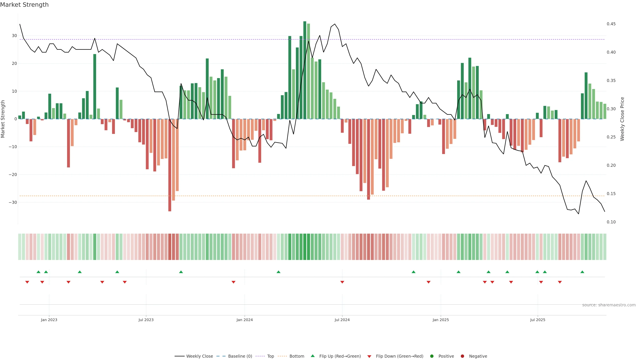The height and width of the screenshot is (362, 644).
Task: Click the leftmost green flip-up triangle marker
Action: (x=39, y=272)
